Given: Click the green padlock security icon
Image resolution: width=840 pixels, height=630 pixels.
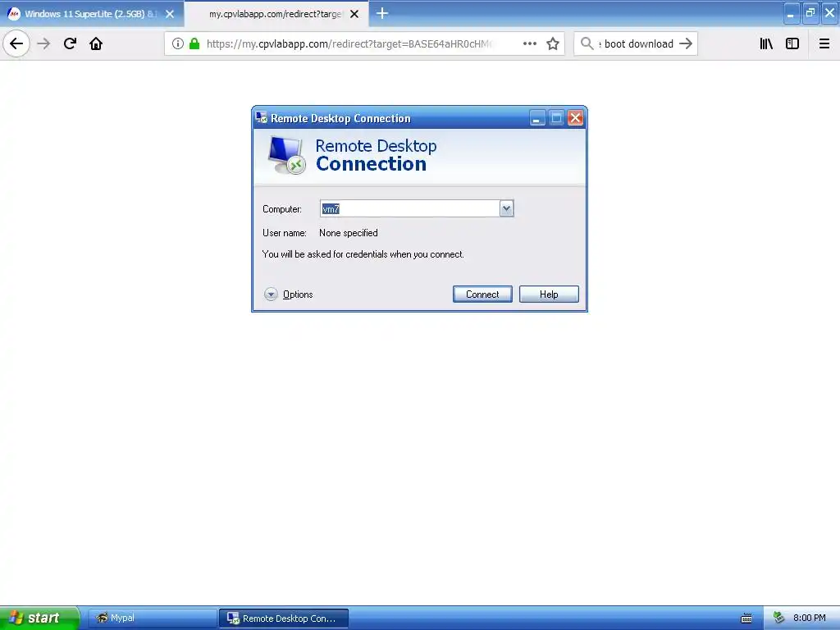Looking at the screenshot, I should 194,43.
